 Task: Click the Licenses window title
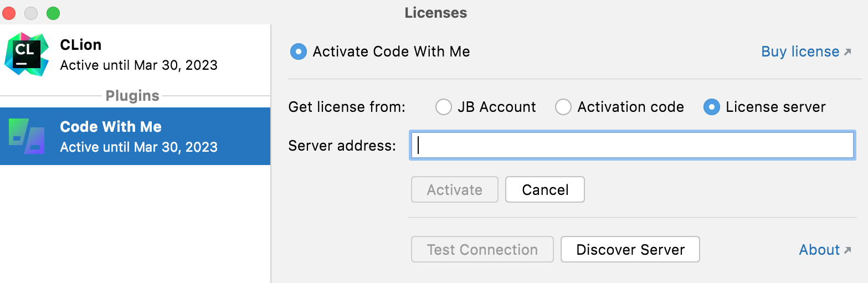point(435,13)
